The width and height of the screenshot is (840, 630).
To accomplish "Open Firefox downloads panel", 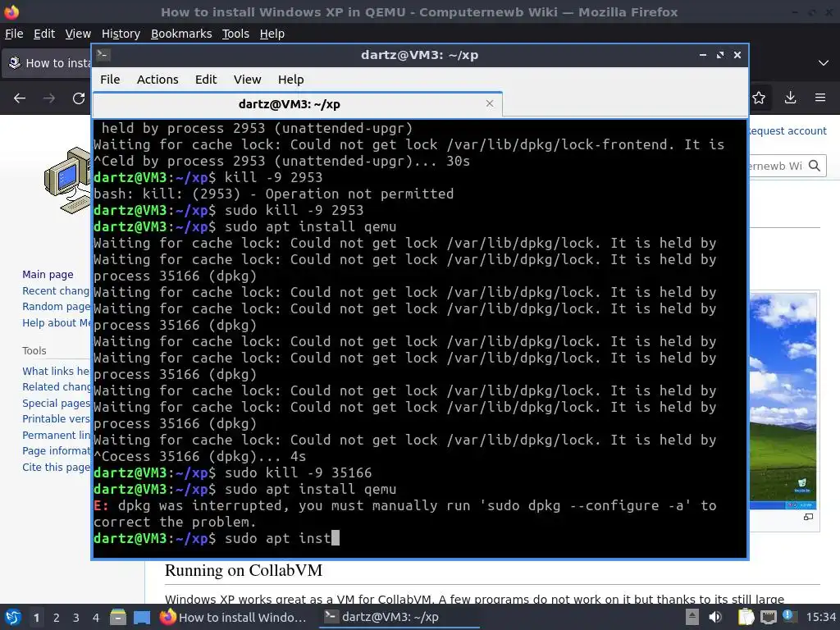I will (790, 98).
